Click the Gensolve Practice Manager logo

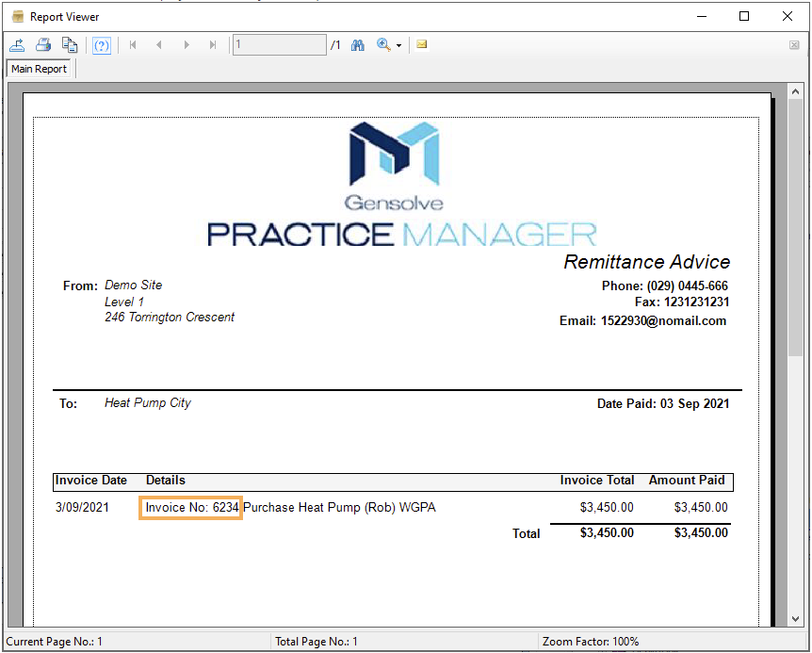402,185
